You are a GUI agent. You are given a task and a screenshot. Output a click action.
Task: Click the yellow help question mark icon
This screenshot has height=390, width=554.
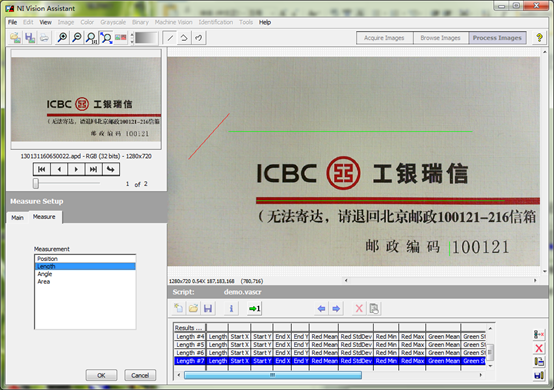pos(539,37)
